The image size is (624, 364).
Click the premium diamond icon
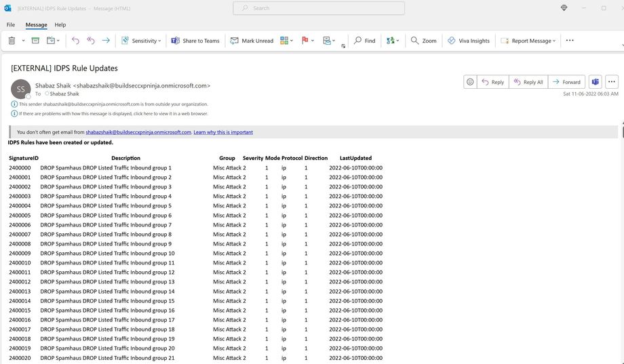564,8
